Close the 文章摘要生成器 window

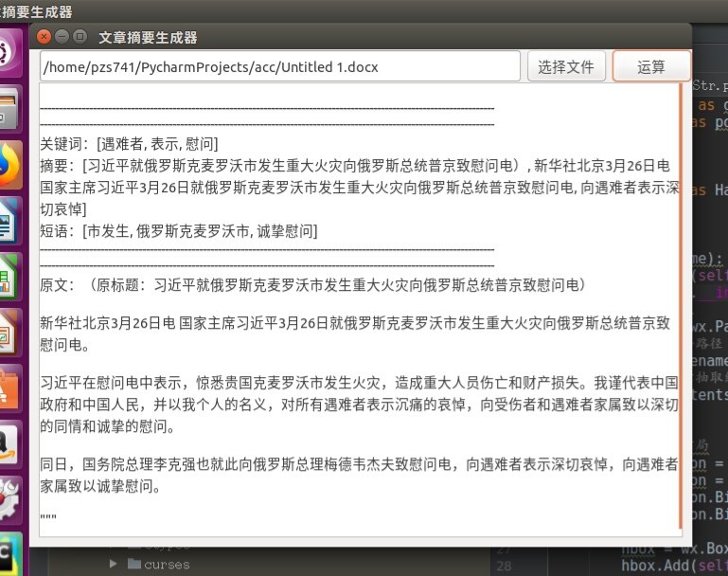click(x=44, y=36)
